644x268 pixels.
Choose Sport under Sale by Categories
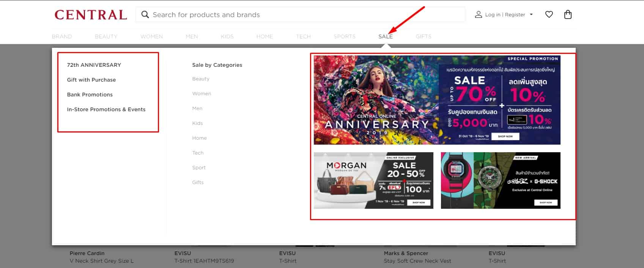pos(199,167)
